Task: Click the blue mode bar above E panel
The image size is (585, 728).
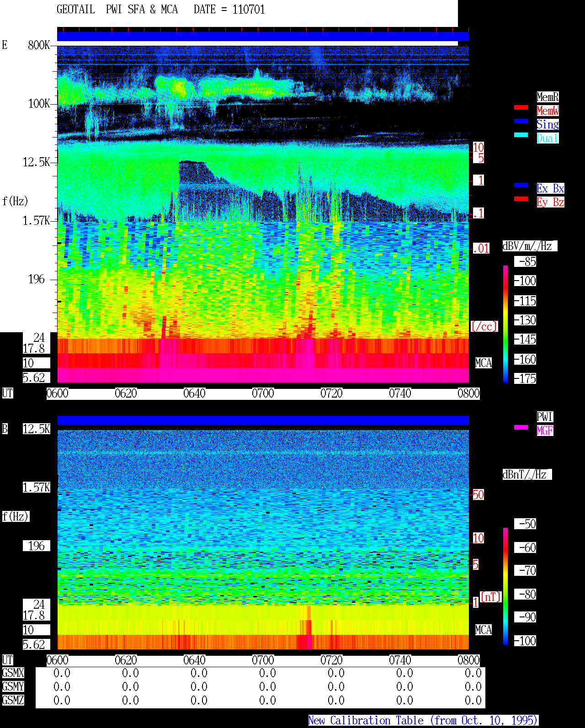Action: tap(263, 37)
